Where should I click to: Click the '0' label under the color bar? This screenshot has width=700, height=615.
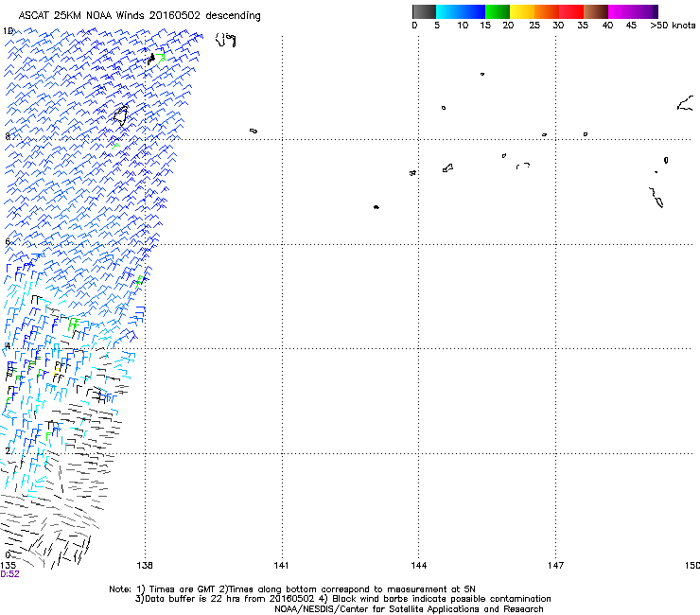tap(414, 25)
